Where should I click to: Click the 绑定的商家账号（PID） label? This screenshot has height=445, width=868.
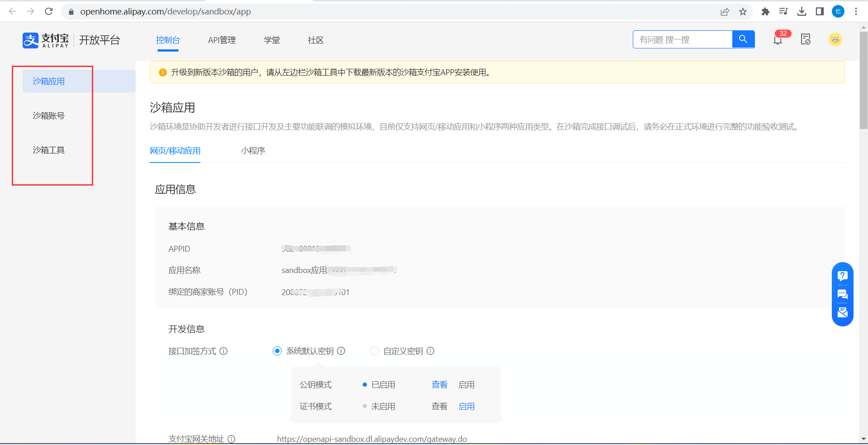[208, 292]
